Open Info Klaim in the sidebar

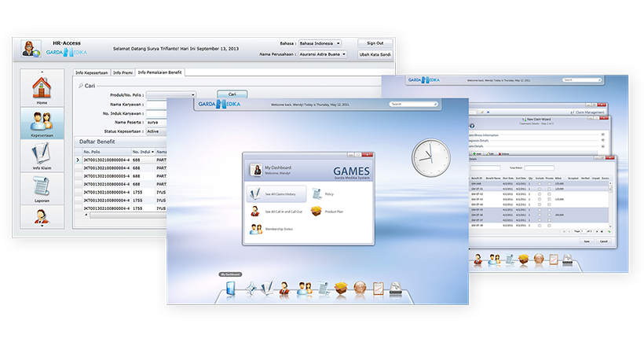(42, 158)
